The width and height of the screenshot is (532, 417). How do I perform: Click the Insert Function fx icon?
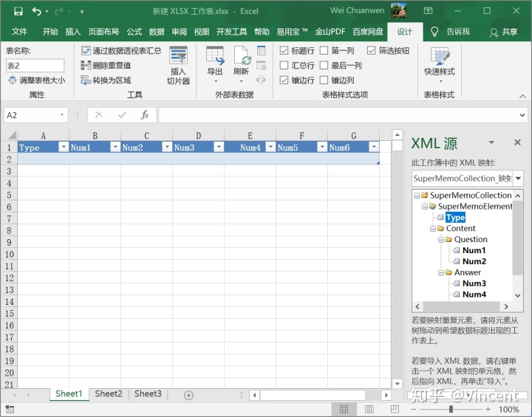click(x=145, y=115)
